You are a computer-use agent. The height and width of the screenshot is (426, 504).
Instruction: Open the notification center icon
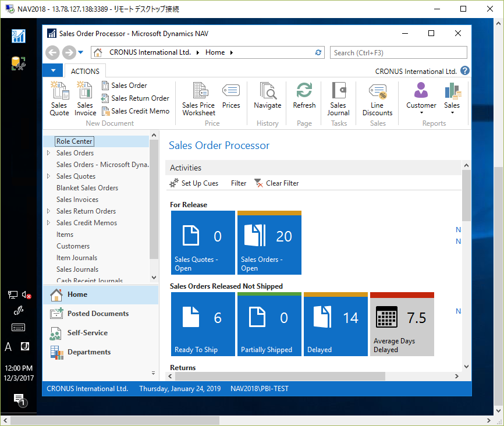pyautogui.click(x=20, y=400)
